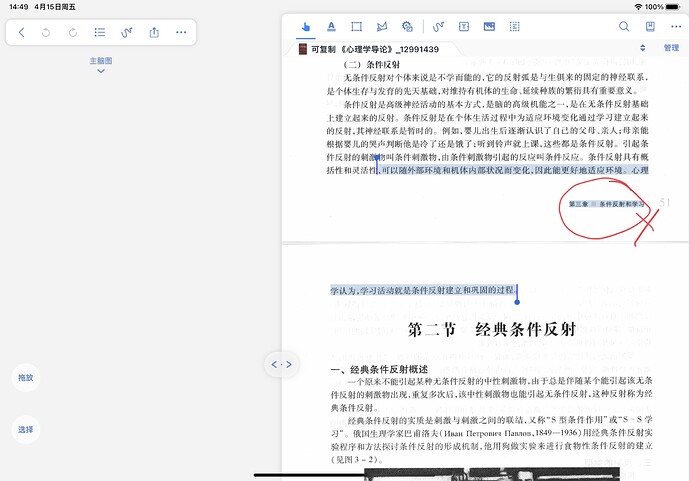Click the book thumbnail in document tab
This screenshot has height=481, width=689.
(303, 49)
